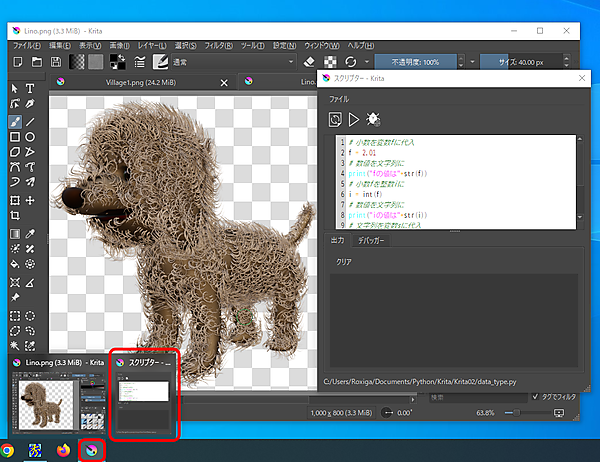Click the 不透明度 100% opacity slider

(x=417, y=62)
